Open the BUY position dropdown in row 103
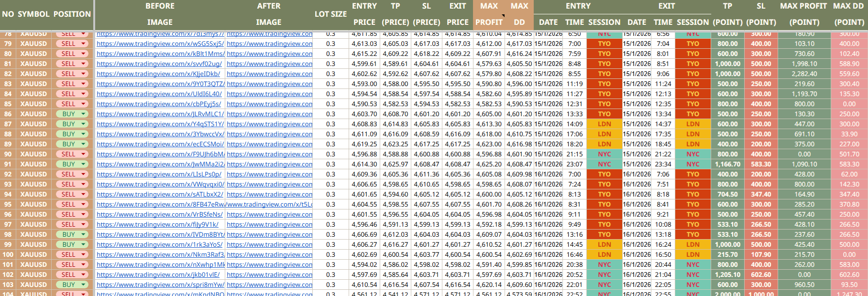 point(84,285)
